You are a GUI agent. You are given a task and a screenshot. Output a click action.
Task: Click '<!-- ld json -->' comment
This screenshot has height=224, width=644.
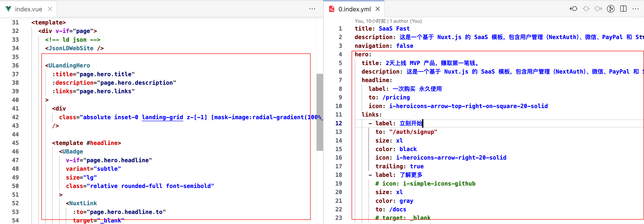pos(73,40)
